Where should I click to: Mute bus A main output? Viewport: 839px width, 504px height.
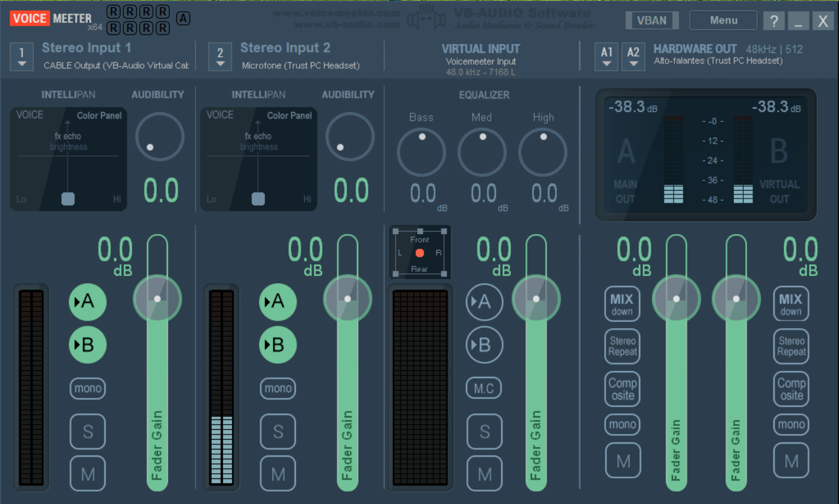622,460
